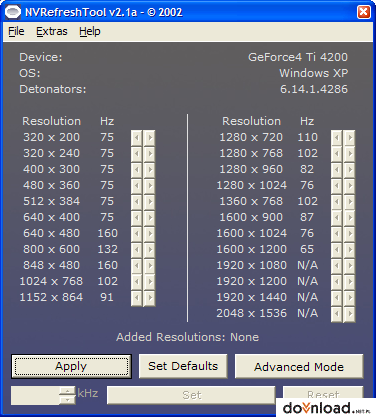Open the Extras menu
Screen dimensions: 376x417
point(52,31)
